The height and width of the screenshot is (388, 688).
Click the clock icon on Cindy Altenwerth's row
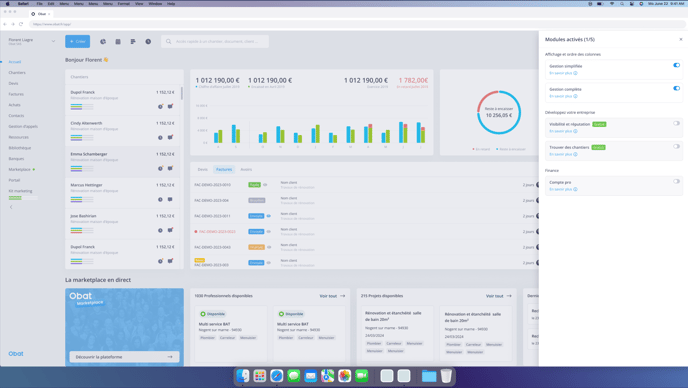(160, 137)
